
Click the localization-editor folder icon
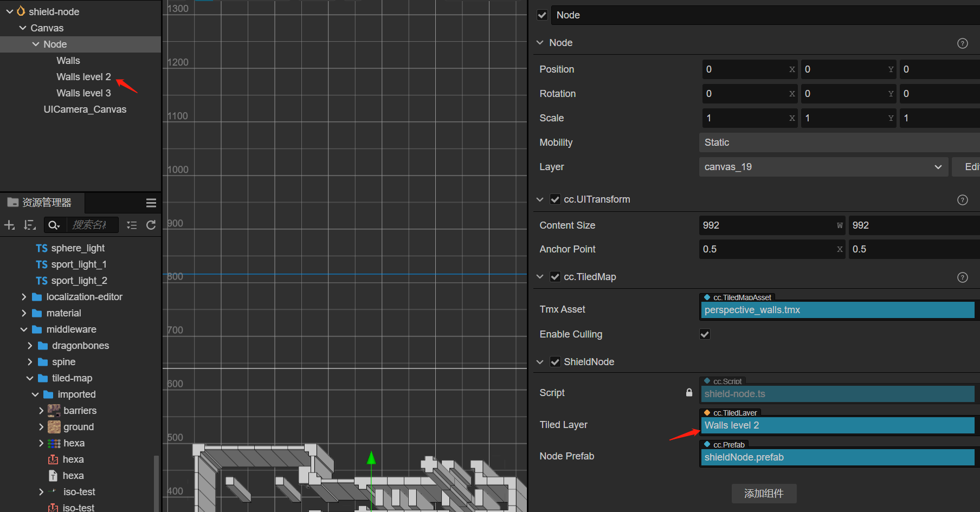[37, 297]
